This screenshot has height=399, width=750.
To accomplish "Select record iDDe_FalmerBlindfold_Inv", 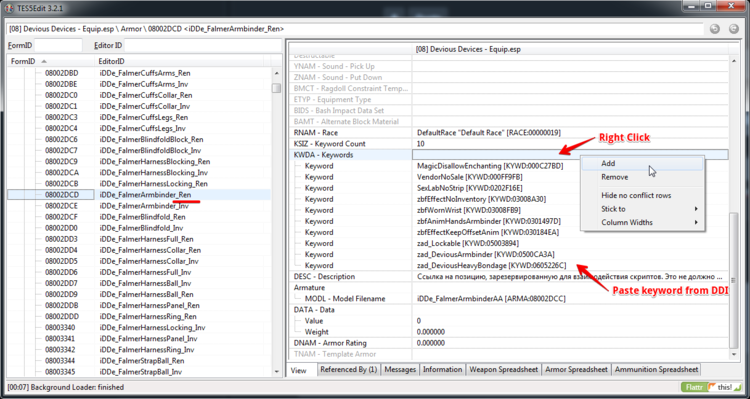I will click(x=141, y=228).
